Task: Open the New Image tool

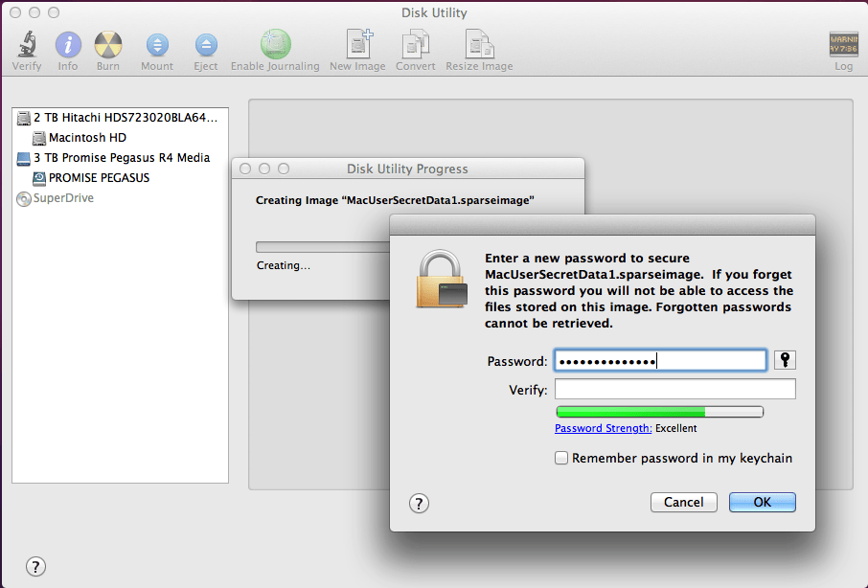Action: click(x=357, y=43)
